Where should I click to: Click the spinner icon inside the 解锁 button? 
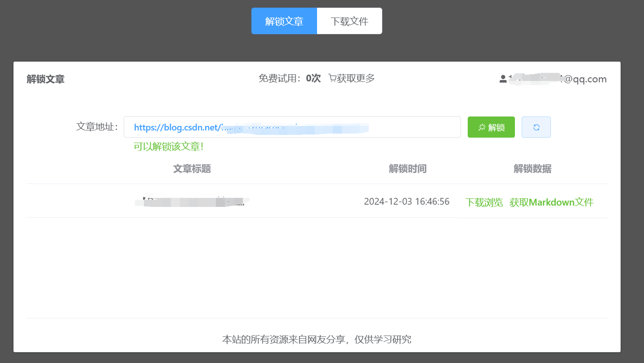(481, 127)
